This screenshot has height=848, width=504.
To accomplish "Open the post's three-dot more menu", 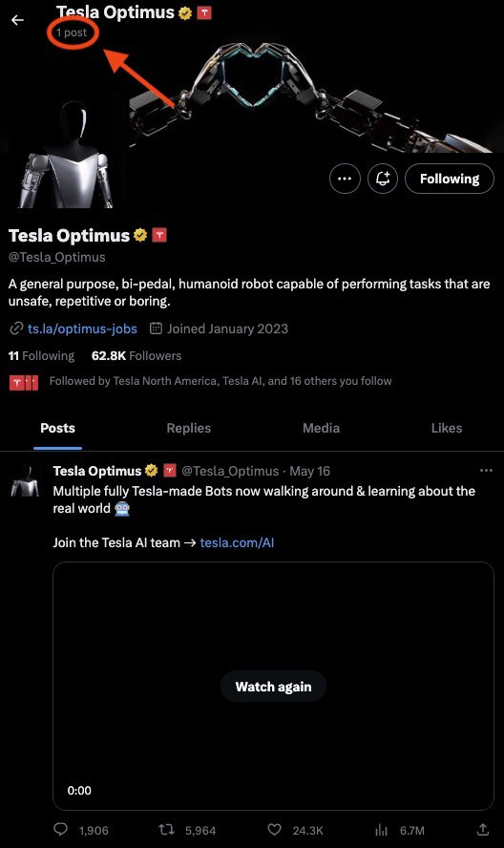I will point(486,471).
